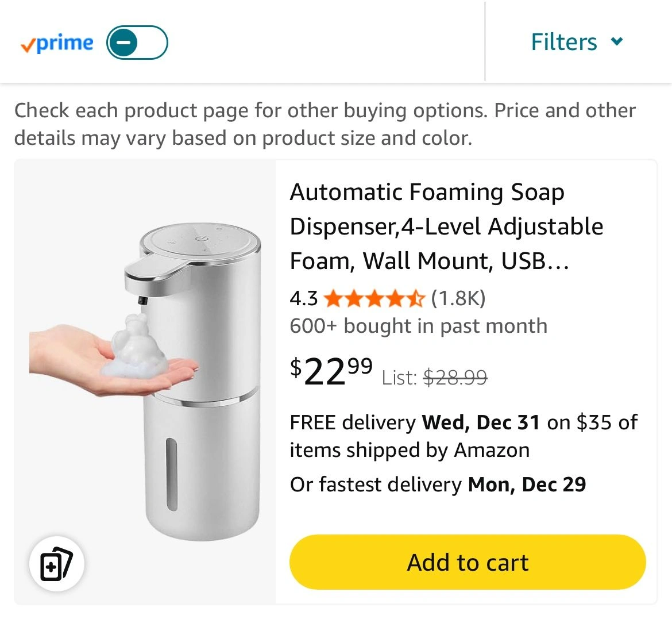The image size is (672, 619).
Task: Tap the 600+ bought in past month label
Action: 418,326
